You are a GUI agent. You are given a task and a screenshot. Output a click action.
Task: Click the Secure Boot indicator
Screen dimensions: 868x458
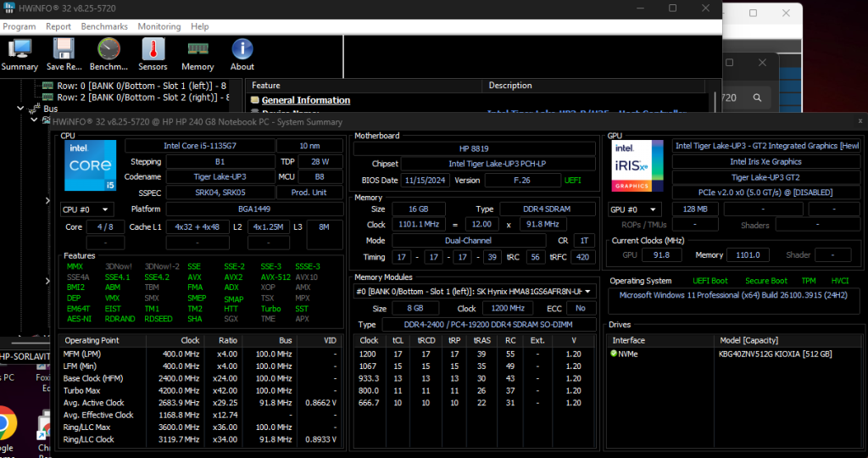pyautogui.click(x=766, y=281)
